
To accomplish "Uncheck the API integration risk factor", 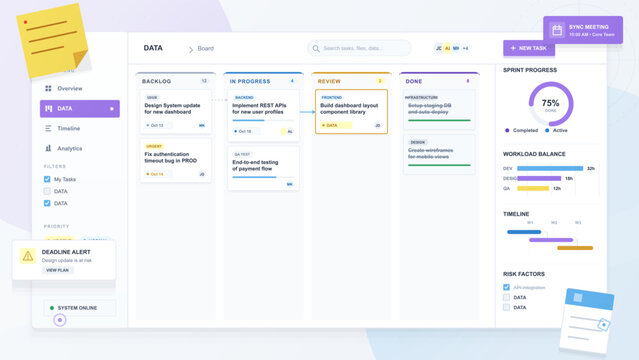I will coord(506,287).
